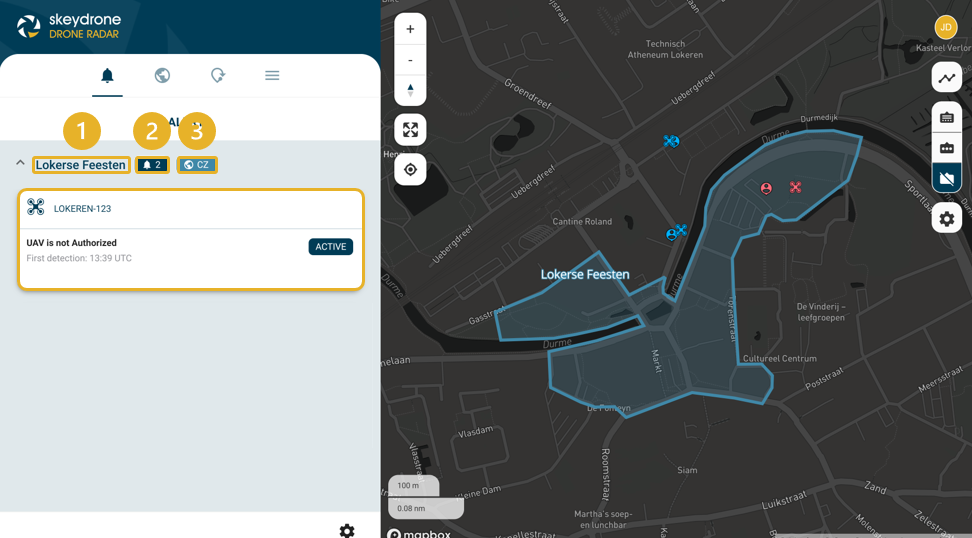This screenshot has height=538, width=972.
Task: Click the Cultureel Centrum map label
Action: coord(779,358)
